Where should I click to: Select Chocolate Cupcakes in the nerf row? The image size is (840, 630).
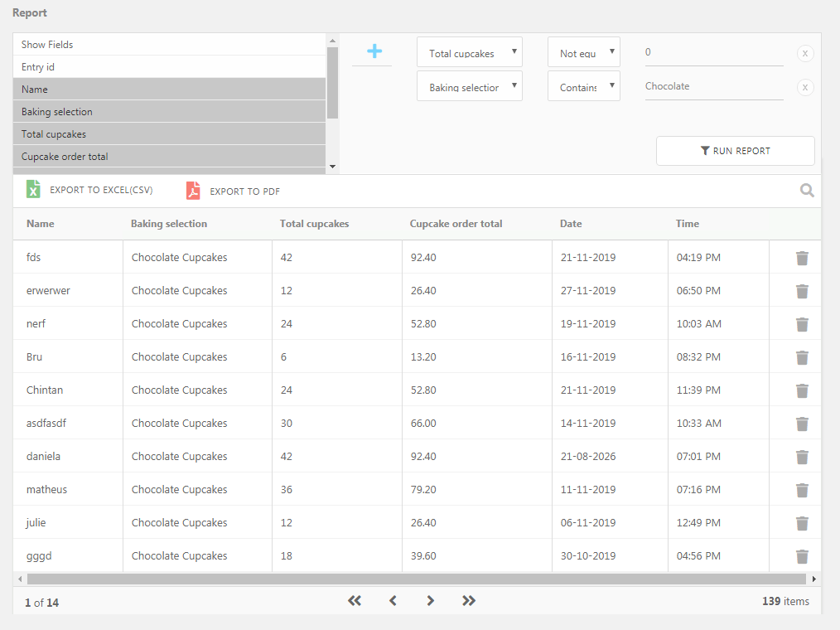click(x=180, y=324)
